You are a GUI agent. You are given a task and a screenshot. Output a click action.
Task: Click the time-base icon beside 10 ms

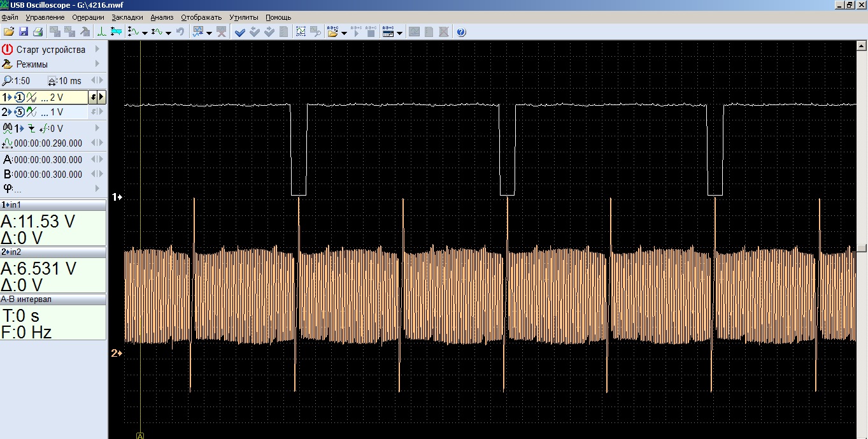click(x=53, y=81)
